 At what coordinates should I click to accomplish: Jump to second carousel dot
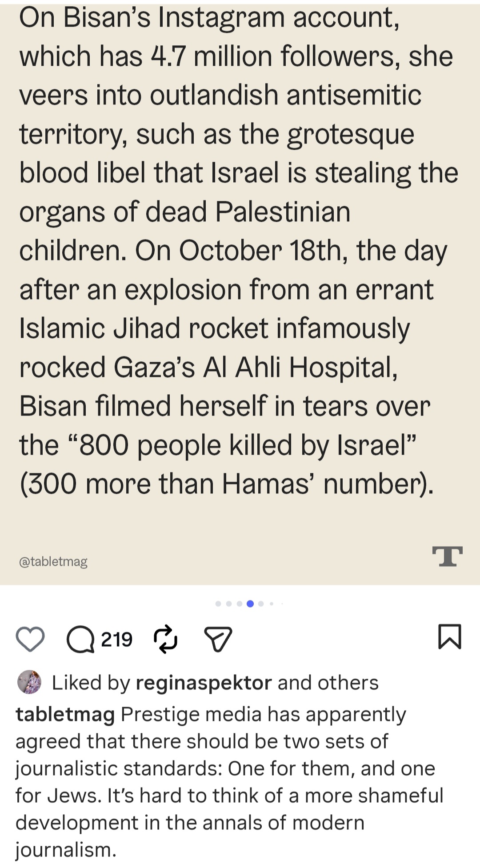pyautogui.click(x=228, y=604)
